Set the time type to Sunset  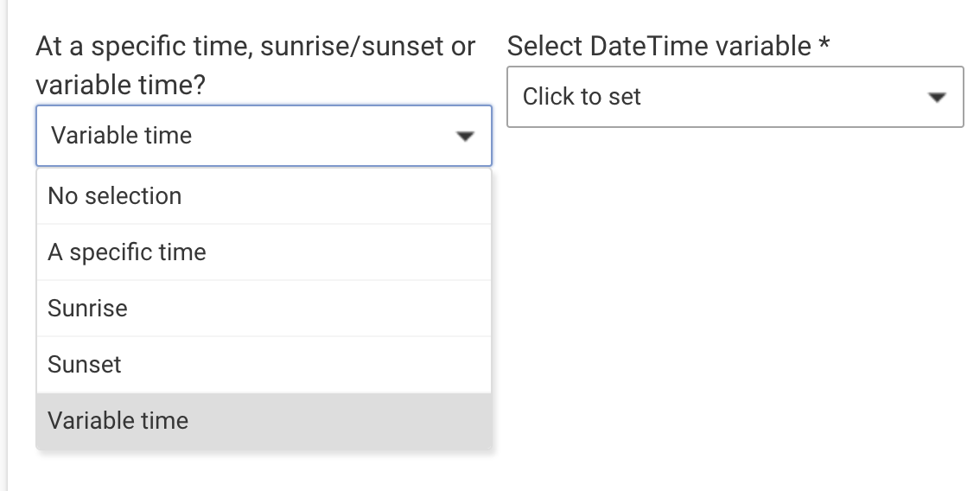[x=85, y=365]
